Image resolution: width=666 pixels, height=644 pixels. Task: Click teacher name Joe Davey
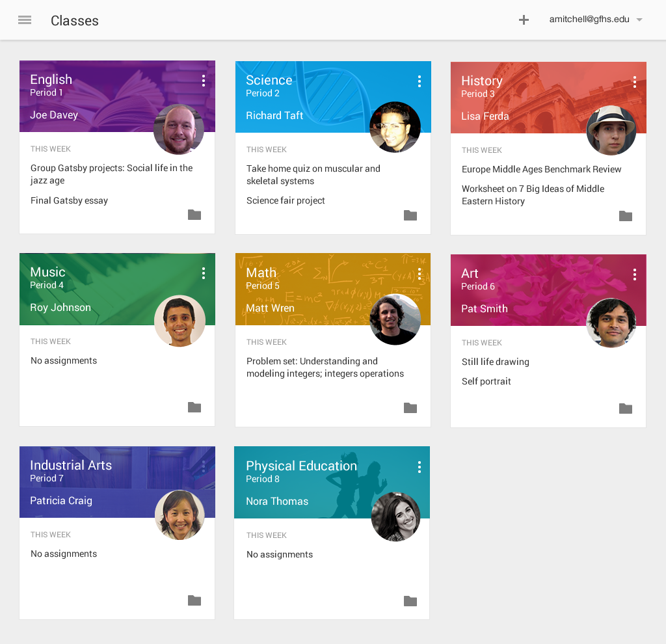coord(54,115)
